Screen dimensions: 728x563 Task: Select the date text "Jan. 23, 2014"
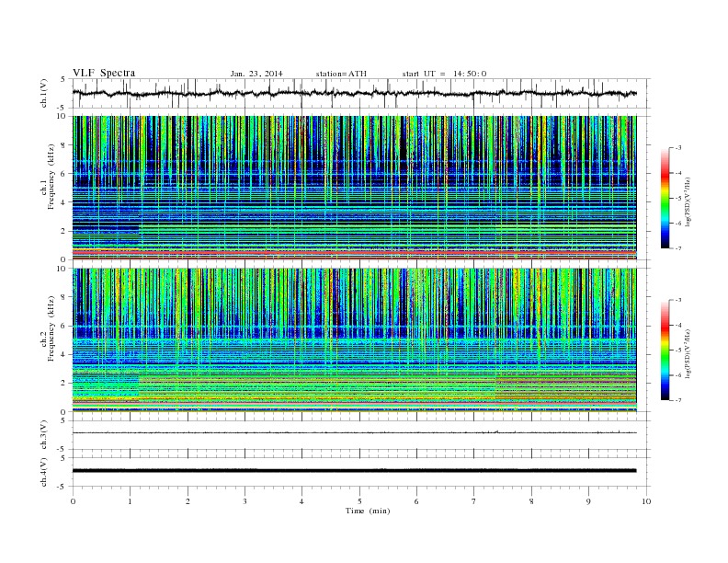tap(256, 74)
